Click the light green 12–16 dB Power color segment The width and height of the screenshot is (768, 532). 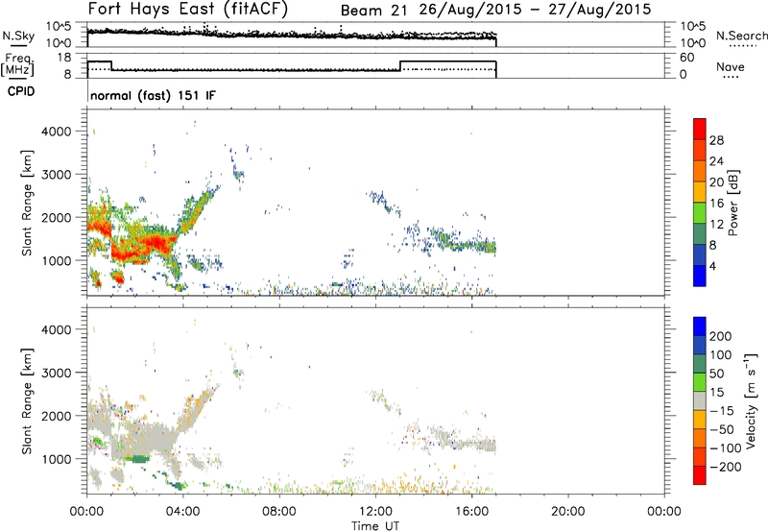pos(700,212)
